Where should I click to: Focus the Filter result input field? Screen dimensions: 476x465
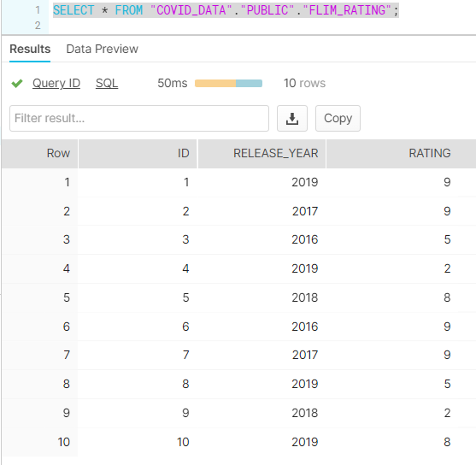(139, 119)
